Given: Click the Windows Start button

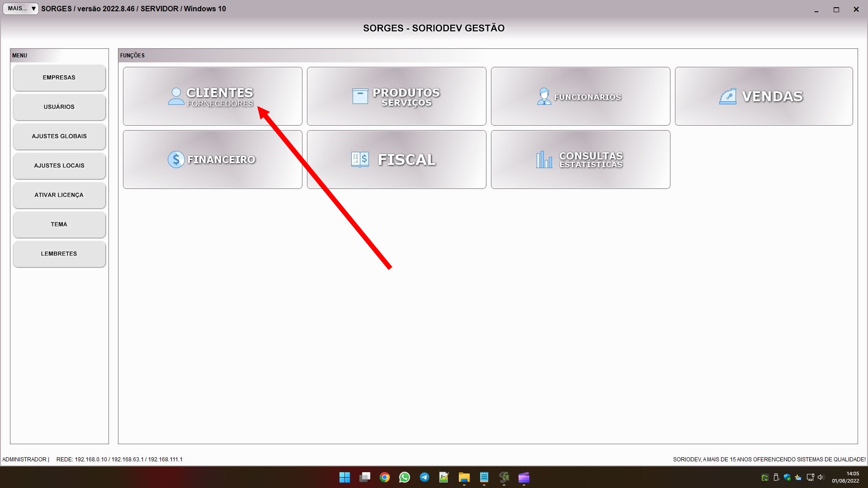Looking at the screenshot, I should point(345,477).
